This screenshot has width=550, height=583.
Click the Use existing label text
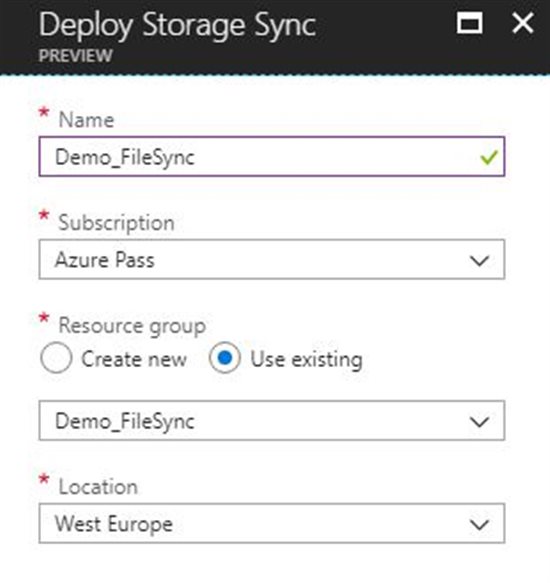306,360
